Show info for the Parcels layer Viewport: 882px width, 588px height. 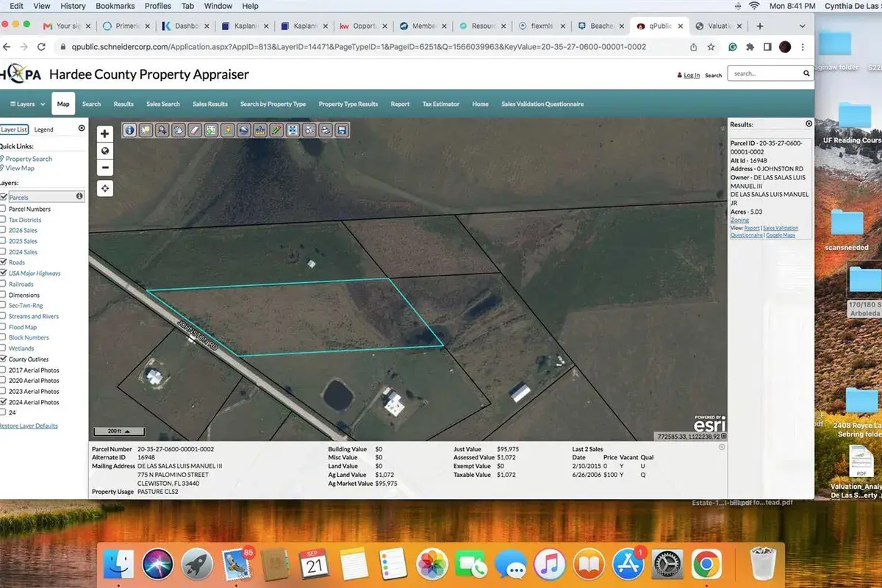click(x=79, y=196)
